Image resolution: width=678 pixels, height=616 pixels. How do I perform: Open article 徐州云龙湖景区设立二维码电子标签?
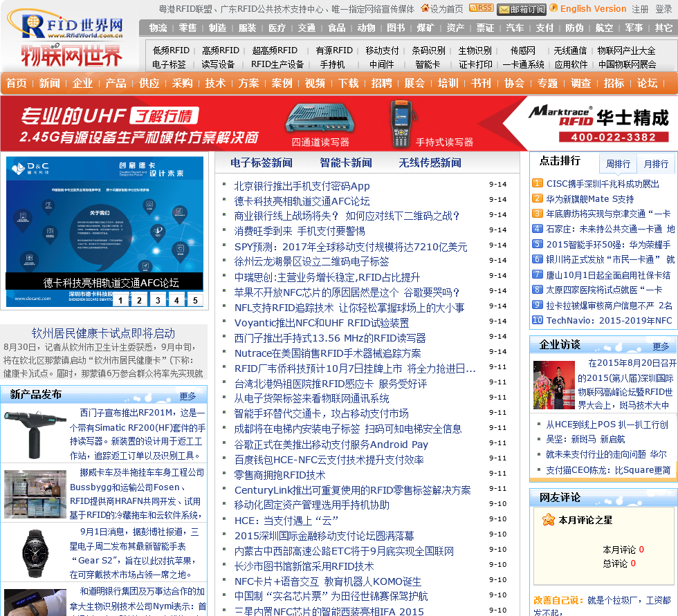point(311,261)
